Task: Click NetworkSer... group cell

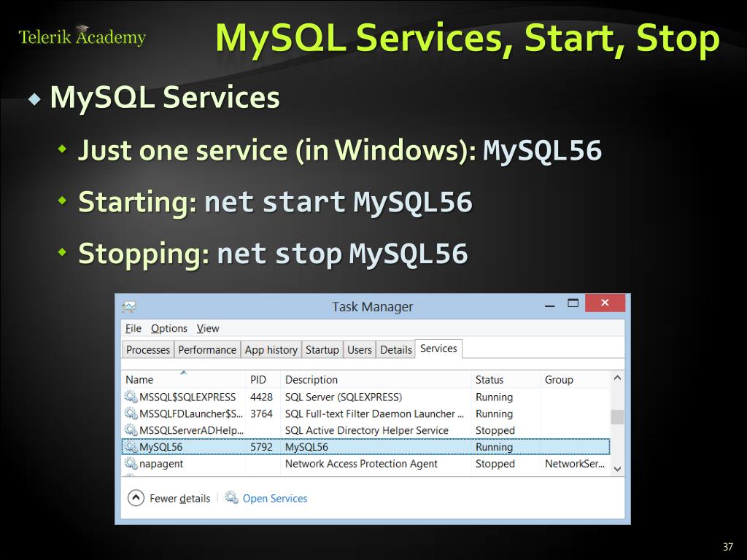Action: pos(575,463)
